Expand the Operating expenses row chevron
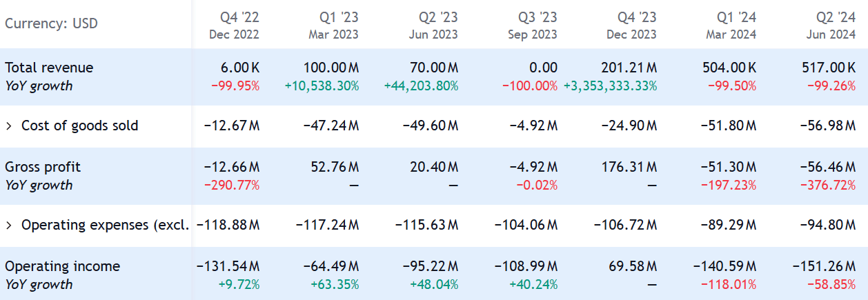Screen dimensions: 868x300 point(9,225)
